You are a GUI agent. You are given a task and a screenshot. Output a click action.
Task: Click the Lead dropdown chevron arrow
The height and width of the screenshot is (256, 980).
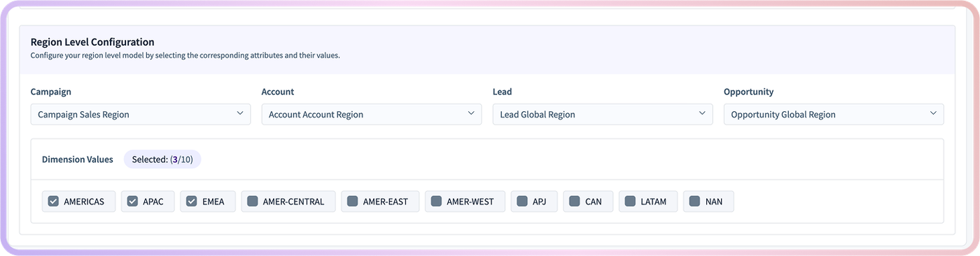[x=702, y=113]
